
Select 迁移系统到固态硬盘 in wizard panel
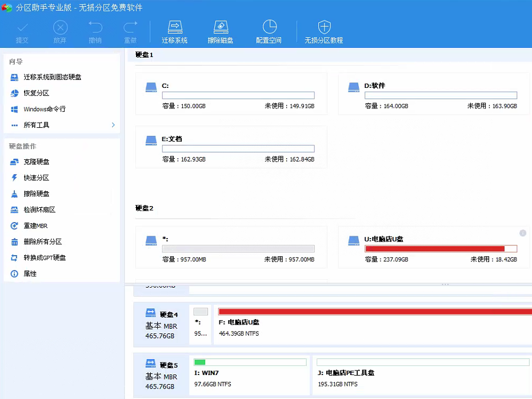pos(52,77)
